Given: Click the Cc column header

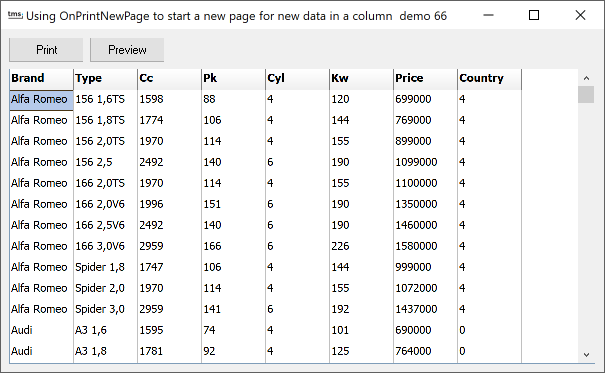Looking at the screenshot, I should tap(169, 79).
